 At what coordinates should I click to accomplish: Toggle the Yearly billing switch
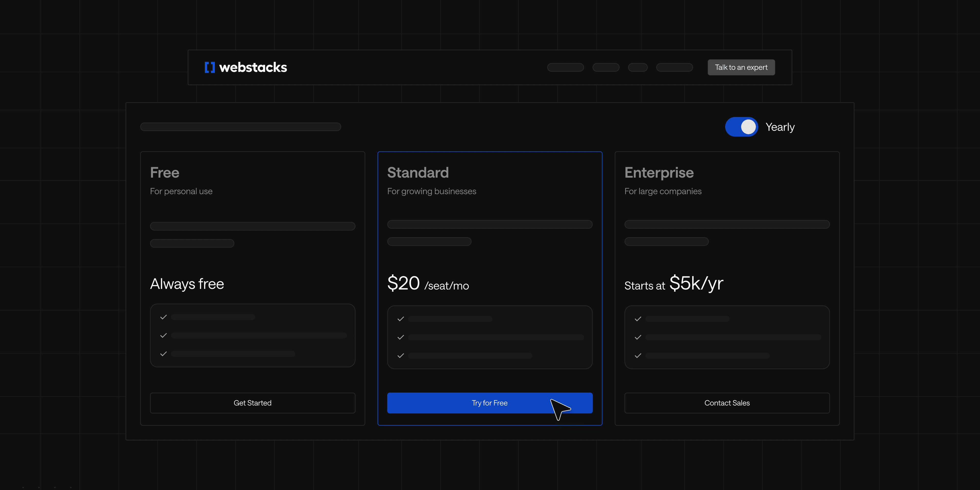tap(741, 127)
